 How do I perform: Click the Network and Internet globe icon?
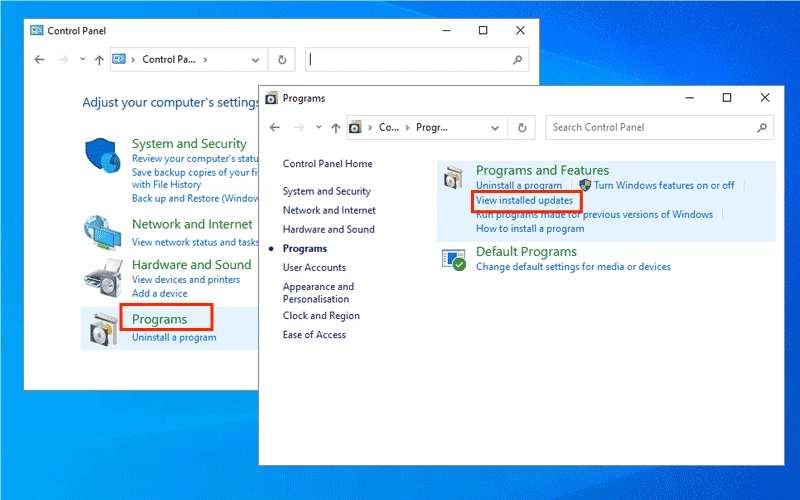click(103, 233)
